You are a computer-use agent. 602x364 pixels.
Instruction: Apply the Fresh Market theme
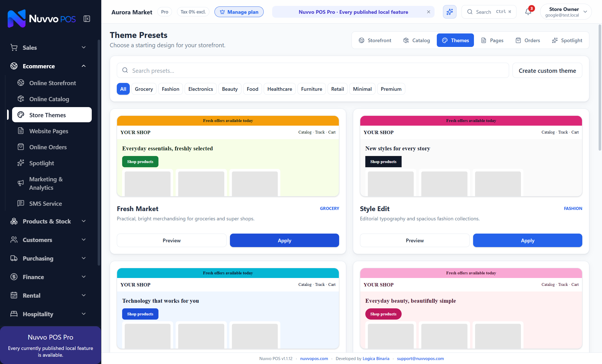(284, 240)
